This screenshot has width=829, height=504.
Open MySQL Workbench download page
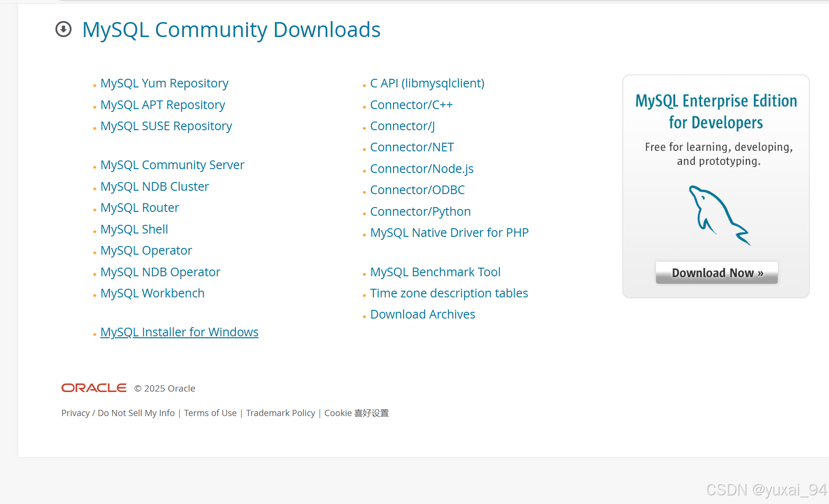152,293
